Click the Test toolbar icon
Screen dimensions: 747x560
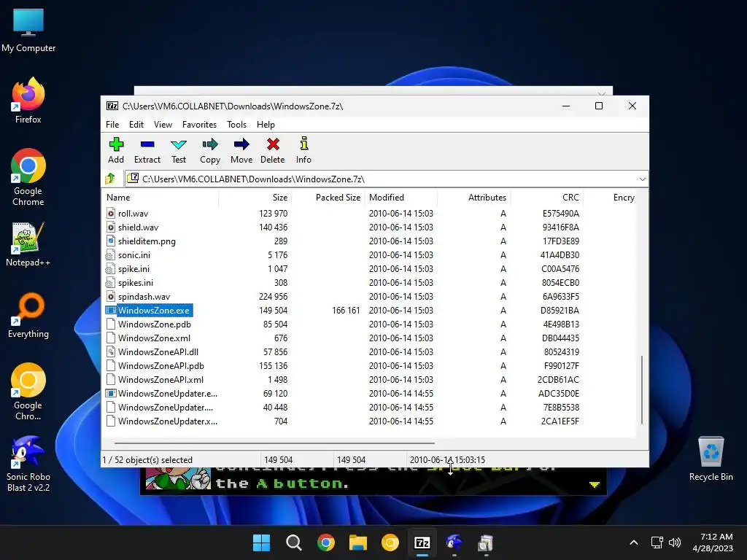coord(179,150)
